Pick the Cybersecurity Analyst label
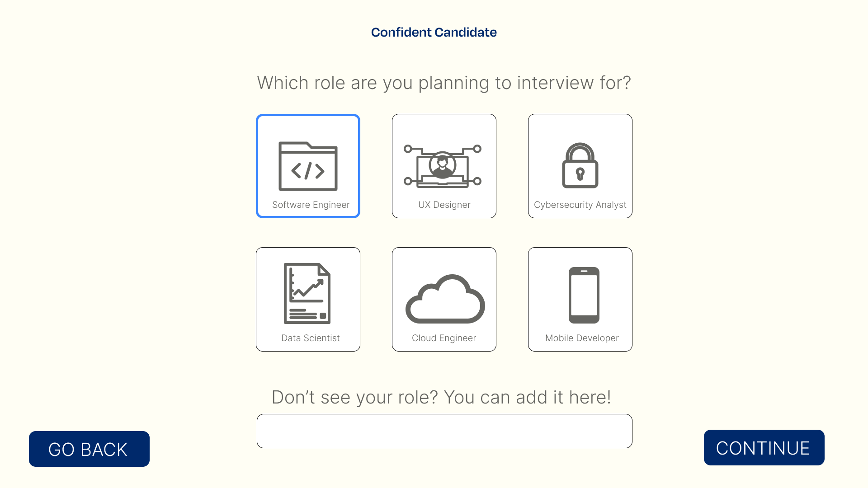This screenshot has width=868, height=488. coord(580,205)
